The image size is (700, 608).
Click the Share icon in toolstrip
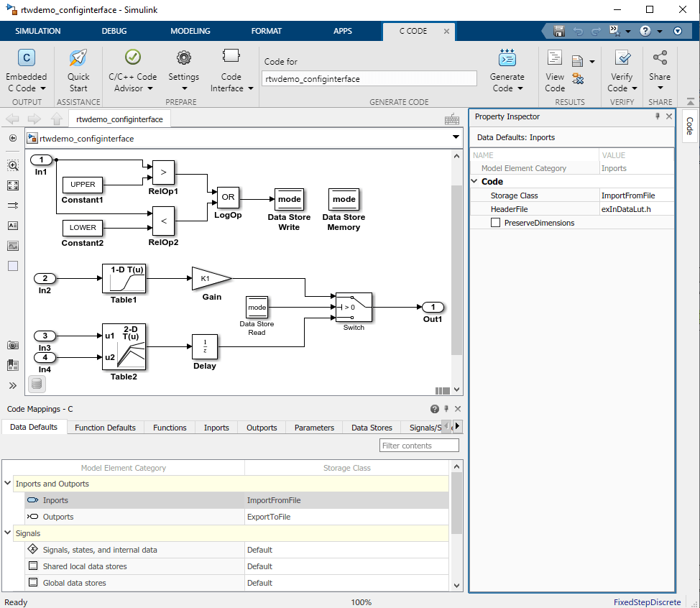point(659,57)
